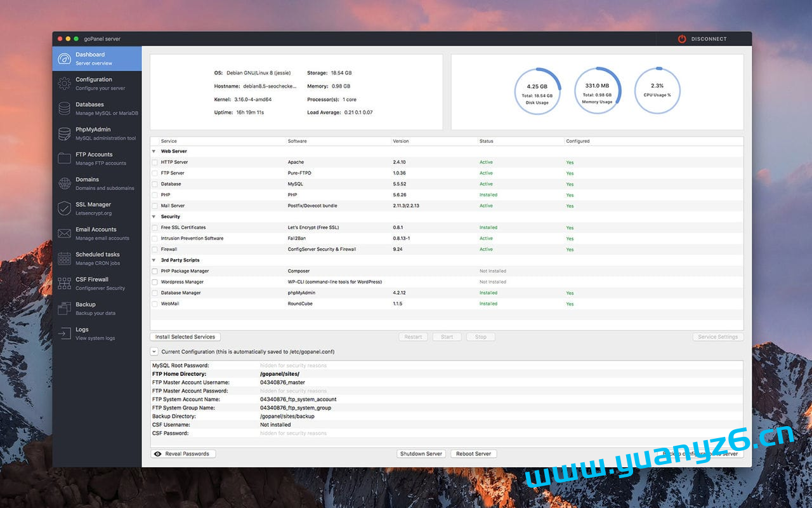Click the Dashboard gauge icon
Viewport: 812px width, 508px height.
pyautogui.click(x=64, y=58)
